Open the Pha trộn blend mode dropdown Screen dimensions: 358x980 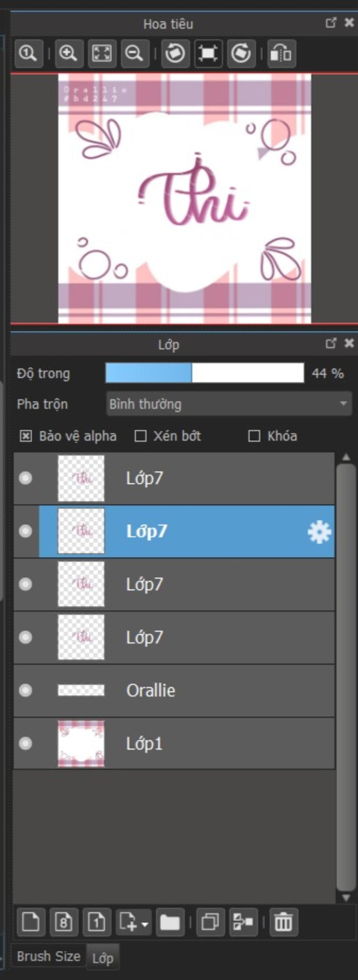[229, 404]
